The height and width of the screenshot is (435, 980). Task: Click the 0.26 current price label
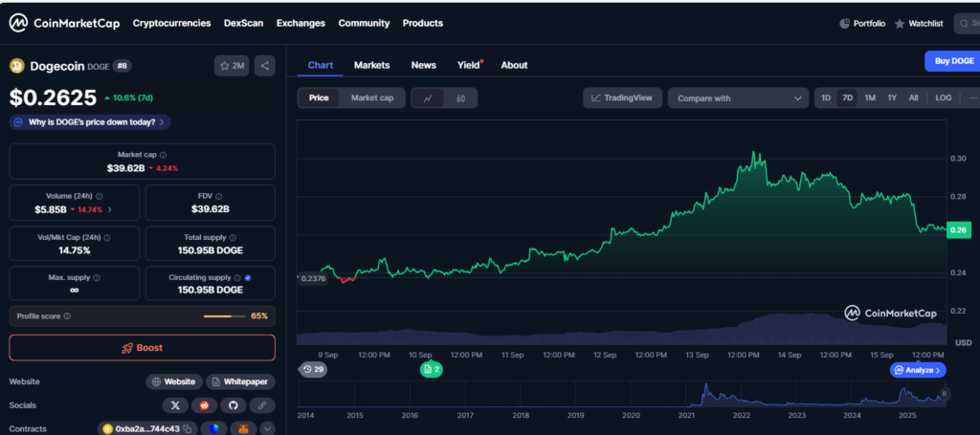(958, 229)
